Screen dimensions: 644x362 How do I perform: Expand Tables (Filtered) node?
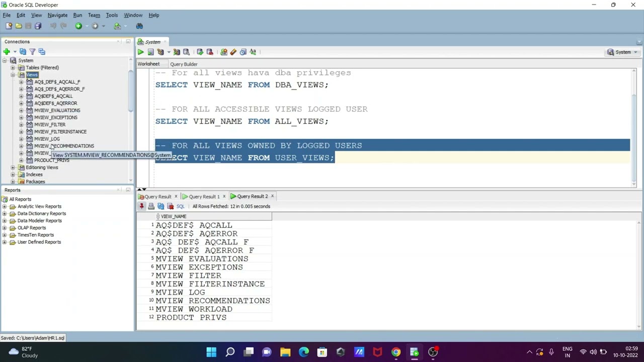point(13,68)
